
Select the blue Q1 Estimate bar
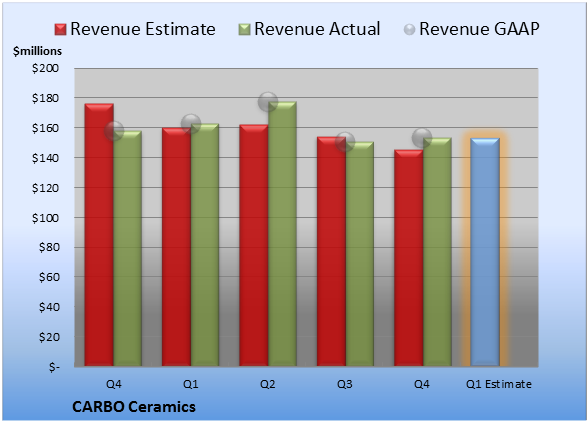click(x=485, y=252)
